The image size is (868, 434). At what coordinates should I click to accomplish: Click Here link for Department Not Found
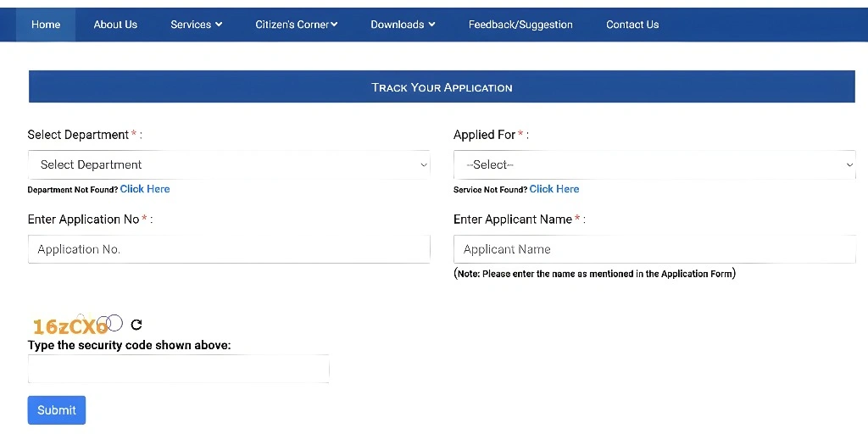click(x=145, y=189)
